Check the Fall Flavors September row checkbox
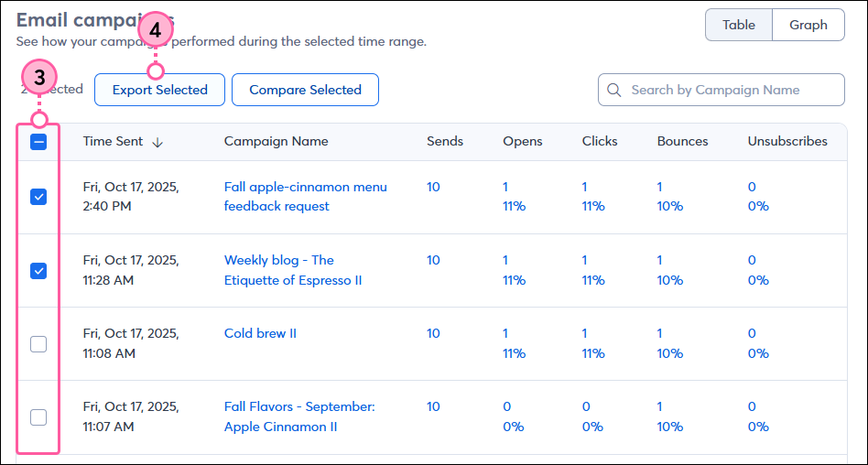This screenshot has width=868, height=465. tap(38, 416)
